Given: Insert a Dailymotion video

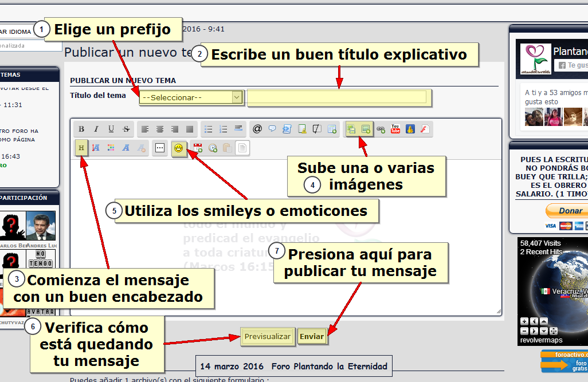Looking at the screenshot, I should (x=410, y=129).
